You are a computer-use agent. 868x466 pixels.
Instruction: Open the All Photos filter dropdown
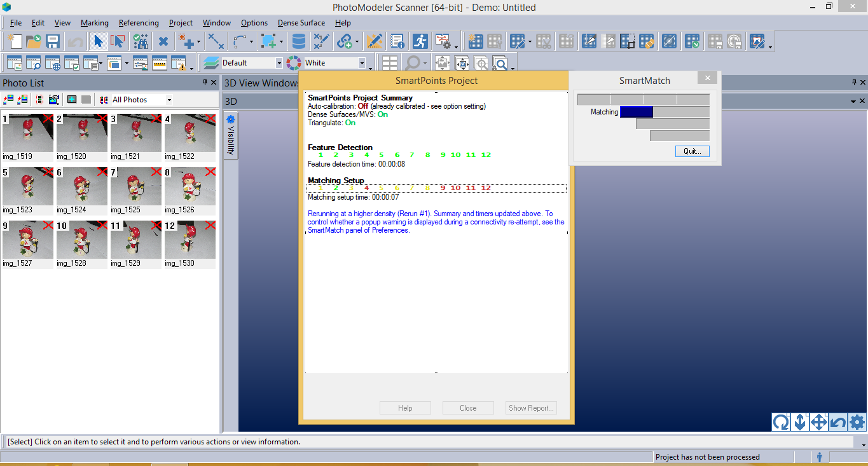169,100
